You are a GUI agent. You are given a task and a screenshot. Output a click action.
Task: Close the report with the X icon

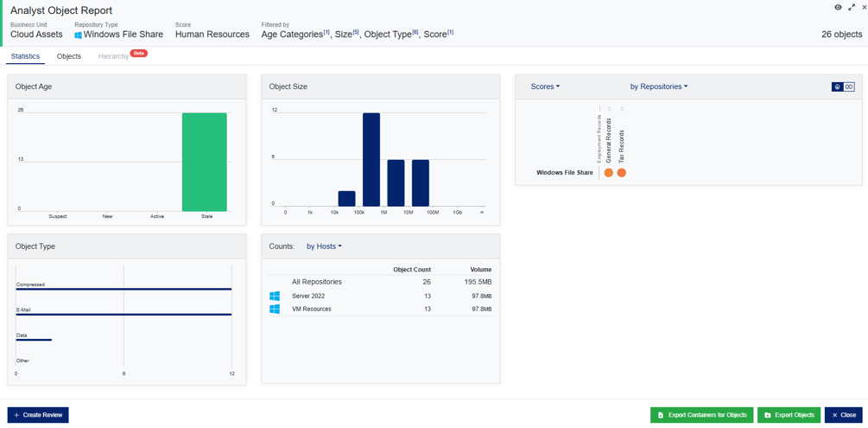click(864, 7)
